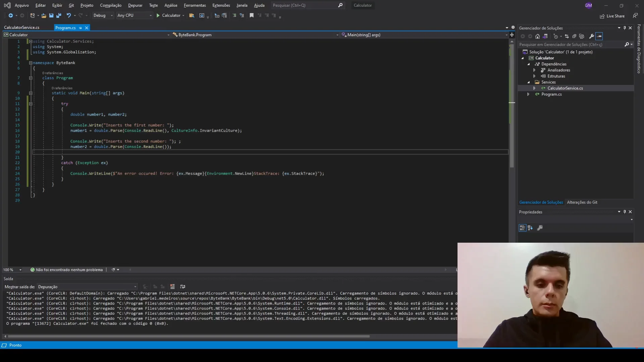The height and width of the screenshot is (362, 644).
Task: Click the Solution Explorer home icon
Action: click(538, 36)
